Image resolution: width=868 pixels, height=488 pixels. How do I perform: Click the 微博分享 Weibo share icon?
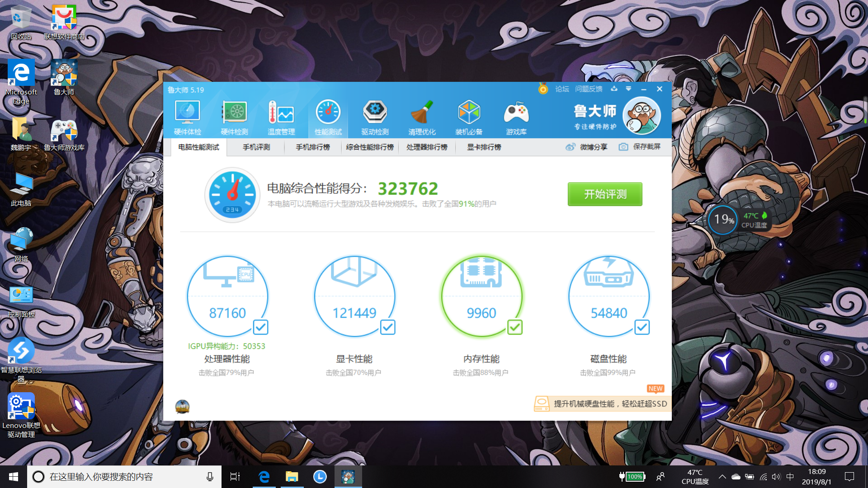571,147
